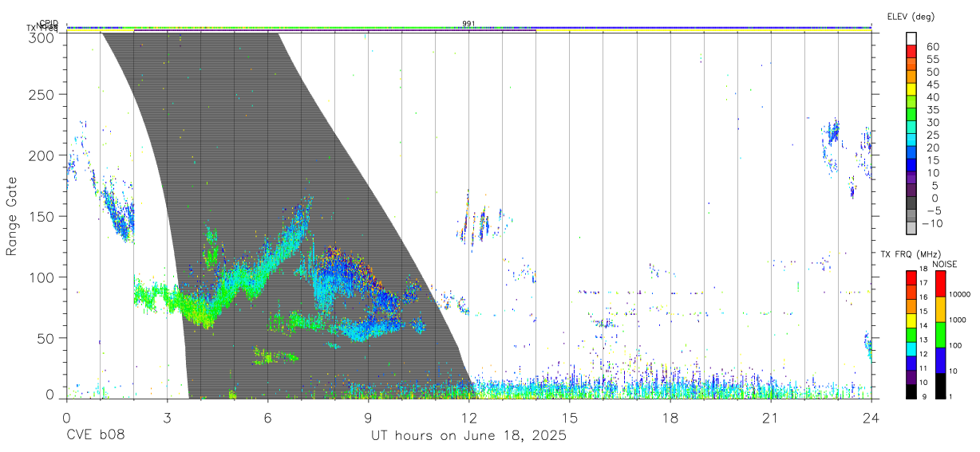
Task: Click the NOISE legend value '100'
Action: [956, 345]
